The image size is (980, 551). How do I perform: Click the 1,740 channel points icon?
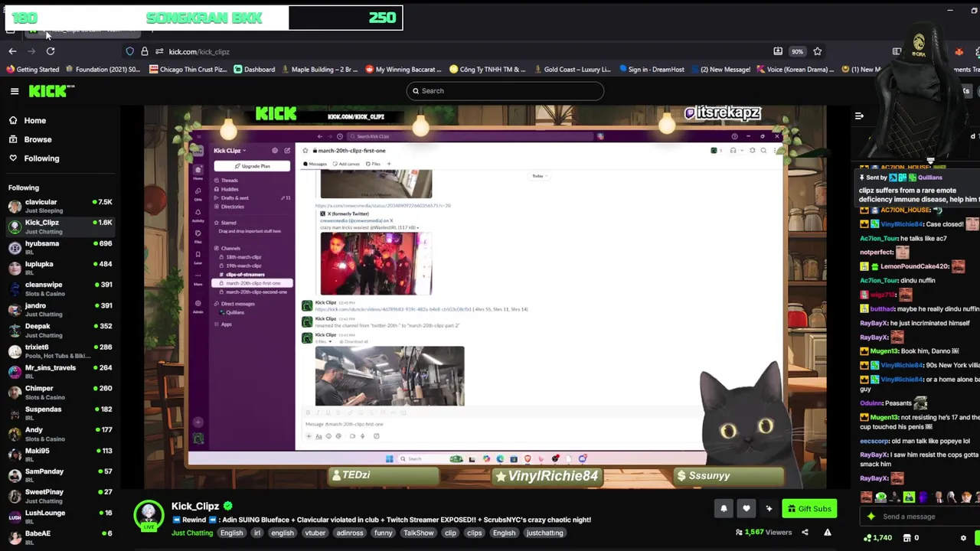tap(867, 538)
